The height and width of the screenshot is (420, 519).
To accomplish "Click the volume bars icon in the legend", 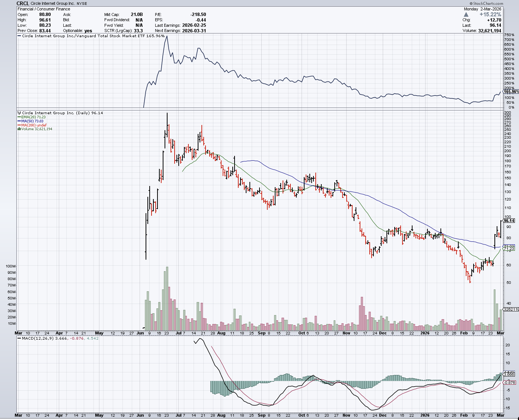I will click(x=19, y=129).
